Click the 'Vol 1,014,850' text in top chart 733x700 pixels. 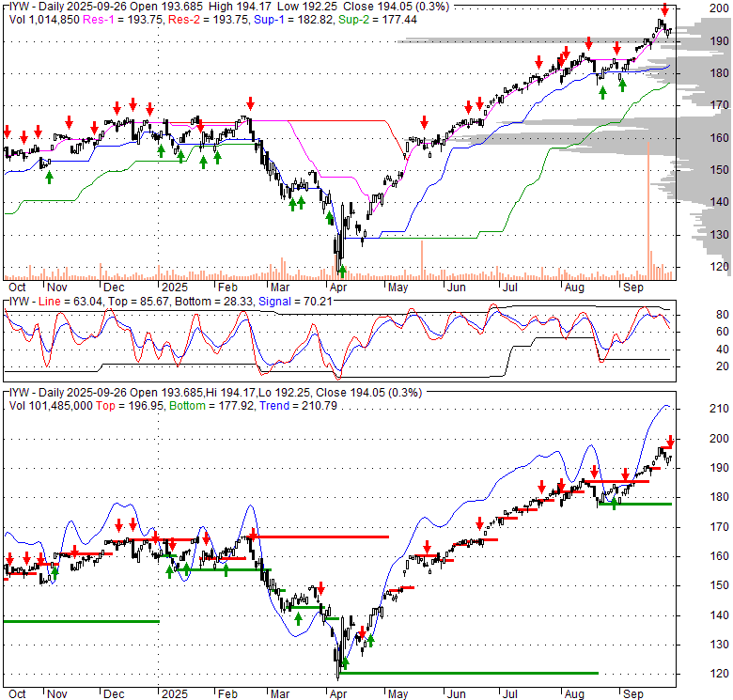pyautogui.click(x=45, y=20)
